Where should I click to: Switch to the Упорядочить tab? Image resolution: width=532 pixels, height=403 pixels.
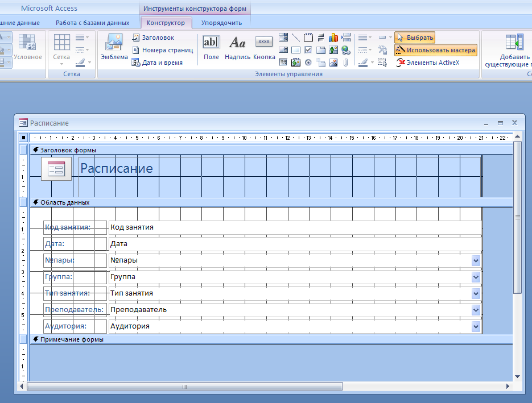[x=221, y=23]
